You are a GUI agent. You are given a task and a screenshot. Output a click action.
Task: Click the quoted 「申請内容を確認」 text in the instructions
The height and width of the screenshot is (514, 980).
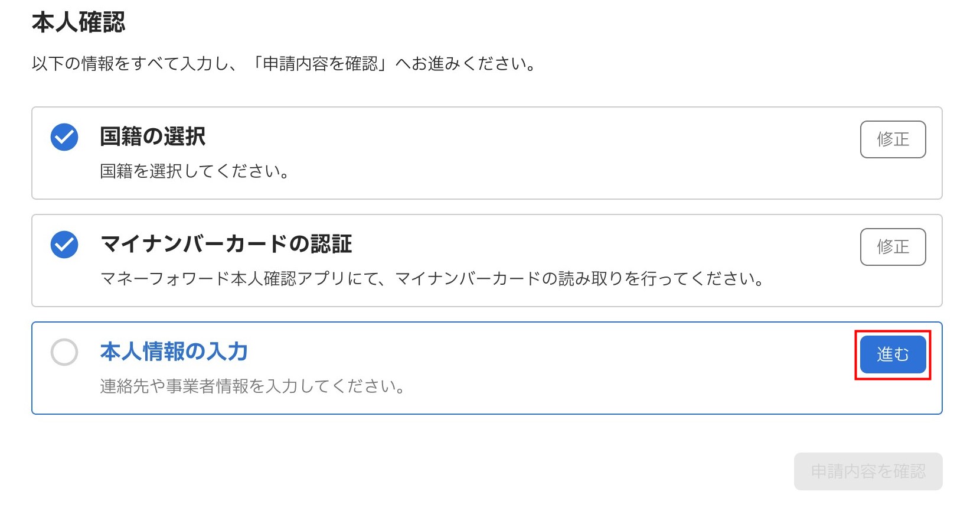[319, 64]
